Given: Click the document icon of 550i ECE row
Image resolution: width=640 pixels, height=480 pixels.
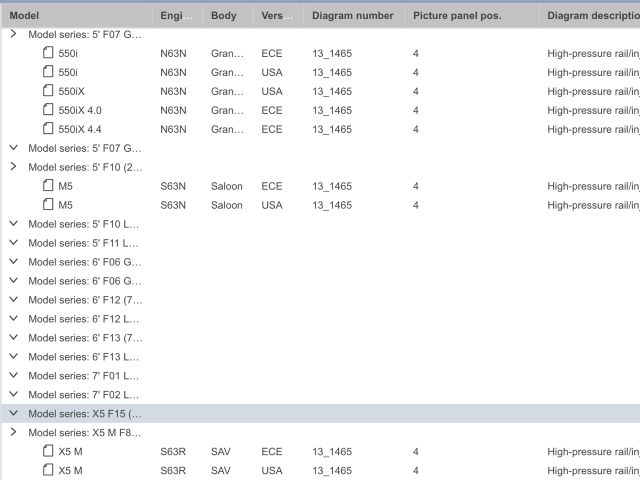Looking at the screenshot, I should [x=48, y=53].
